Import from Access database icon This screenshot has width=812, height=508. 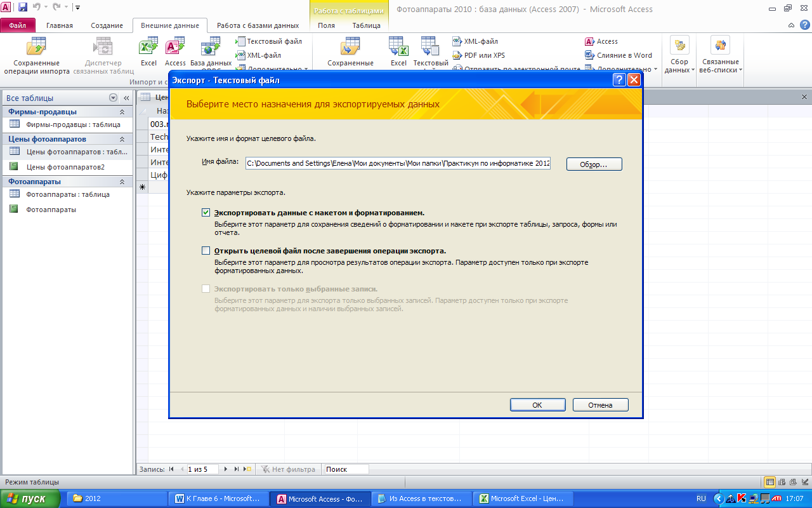point(175,52)
